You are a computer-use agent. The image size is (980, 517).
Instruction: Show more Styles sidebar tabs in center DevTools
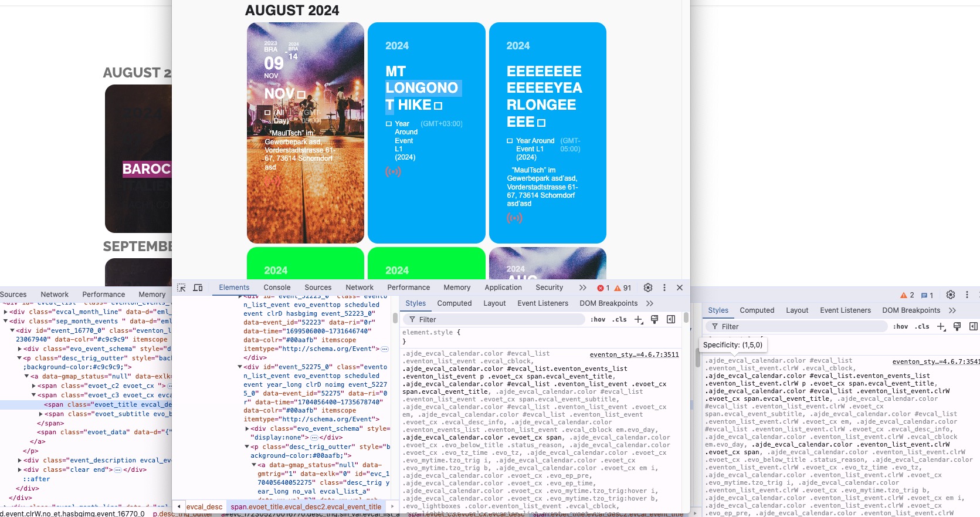[650, 303]
